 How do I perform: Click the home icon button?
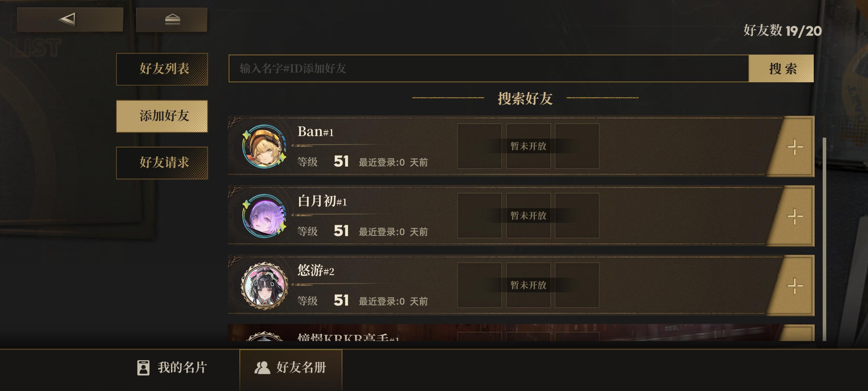click(171, 20)
